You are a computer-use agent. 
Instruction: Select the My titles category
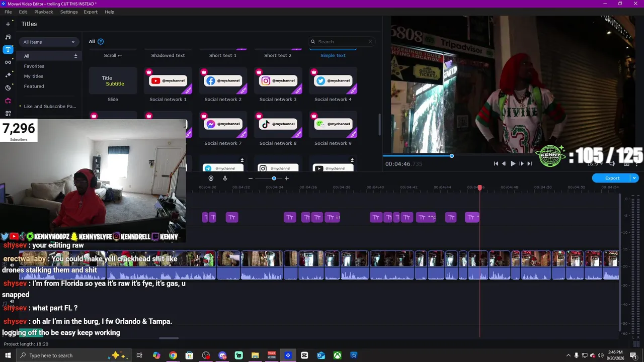click(x=34, y=76)
